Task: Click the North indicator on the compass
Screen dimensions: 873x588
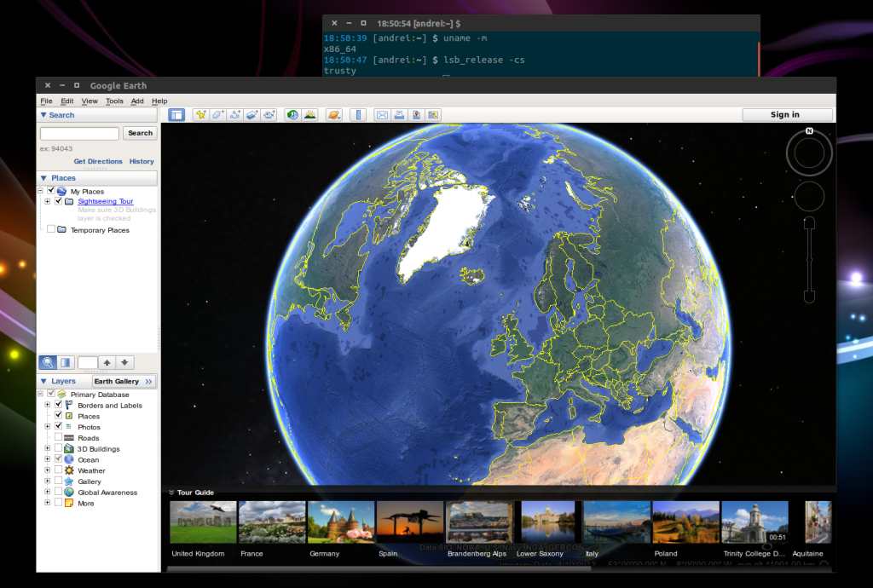Action: click(x=809, y=130)
